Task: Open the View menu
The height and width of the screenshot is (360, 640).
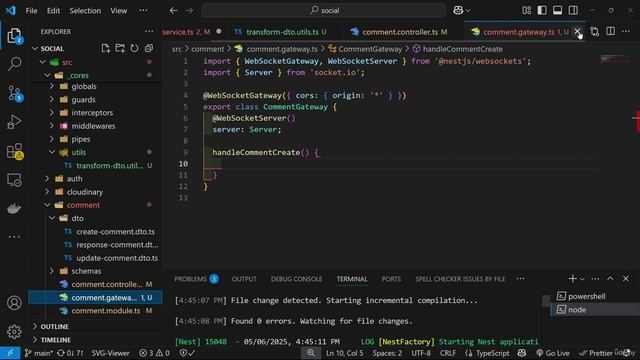Action: (x=118, y=11)
